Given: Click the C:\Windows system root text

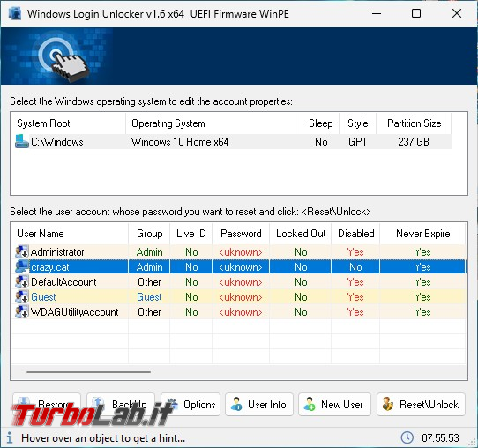Looking at the screenshot, I should click(57, 142).
